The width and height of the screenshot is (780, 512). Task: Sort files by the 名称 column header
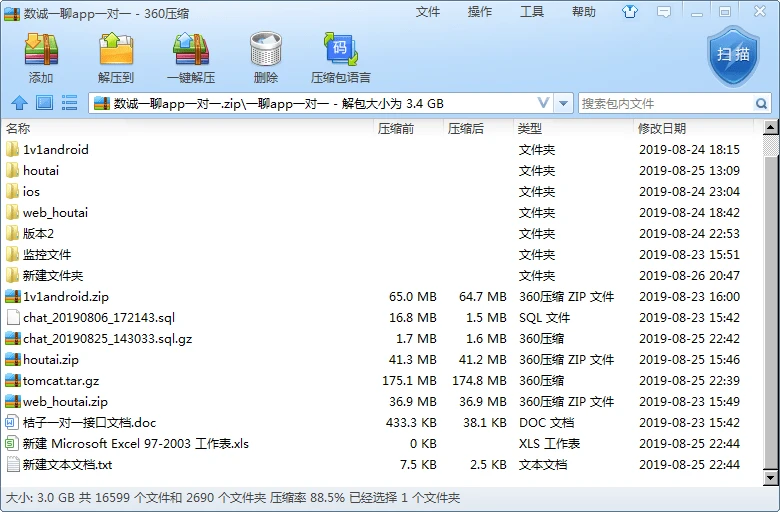tap(18, 128)
